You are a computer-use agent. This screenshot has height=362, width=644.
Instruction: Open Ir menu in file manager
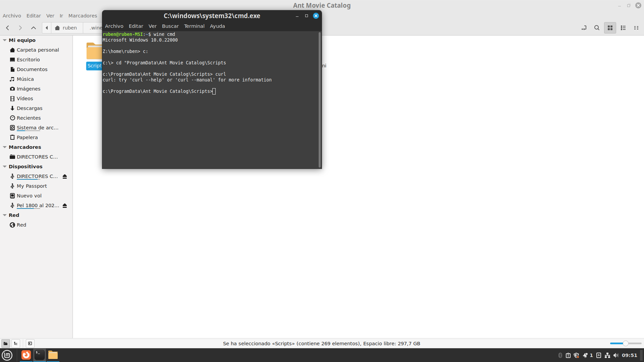pos(61,16)
